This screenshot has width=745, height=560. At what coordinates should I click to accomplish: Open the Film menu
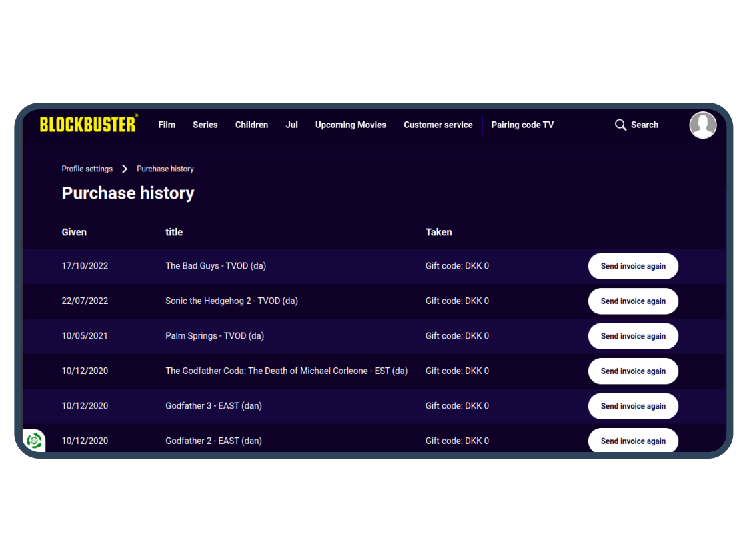point(167,125)
